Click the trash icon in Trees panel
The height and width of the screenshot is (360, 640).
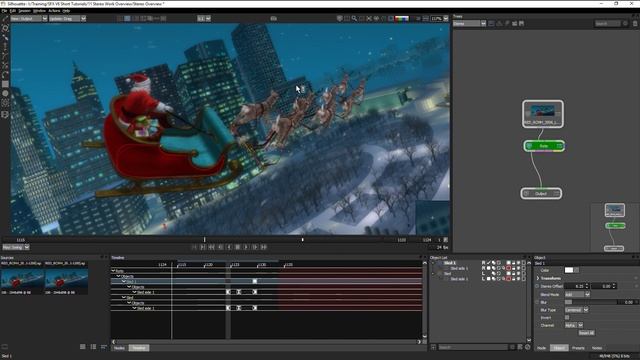(635, 24)
